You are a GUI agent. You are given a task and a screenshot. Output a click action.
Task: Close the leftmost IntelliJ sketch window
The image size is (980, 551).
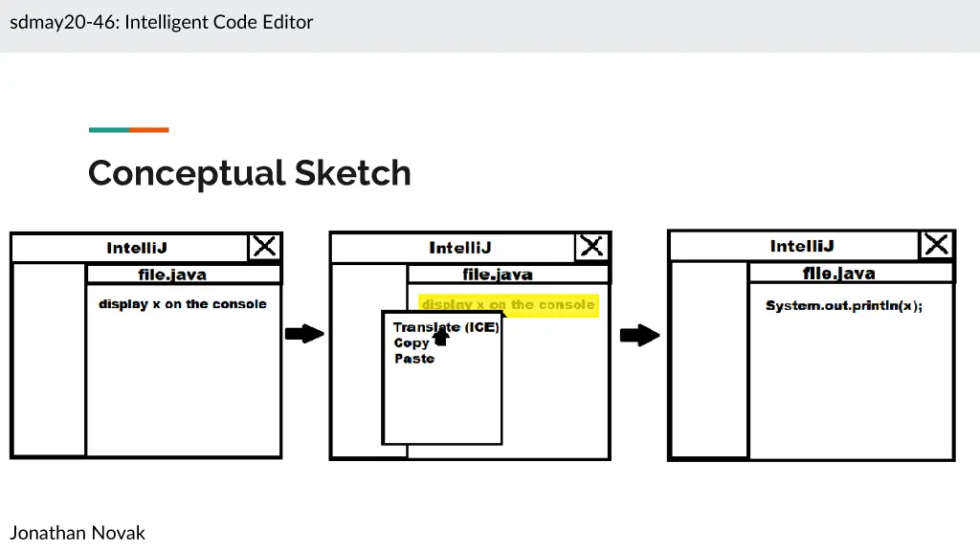click(x=264, y=247)
